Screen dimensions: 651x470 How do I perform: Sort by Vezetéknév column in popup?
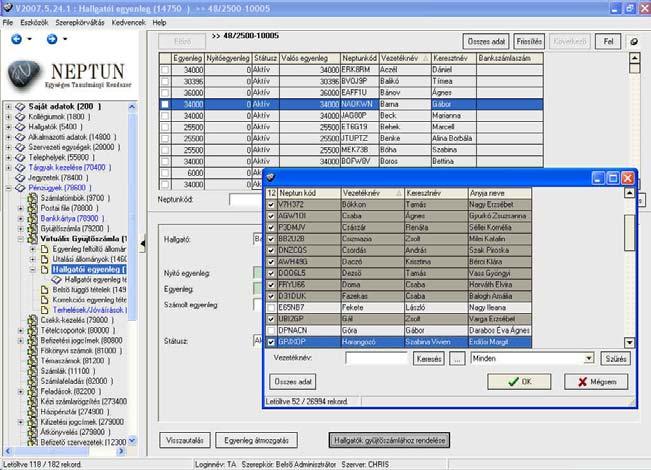[372, 193]
